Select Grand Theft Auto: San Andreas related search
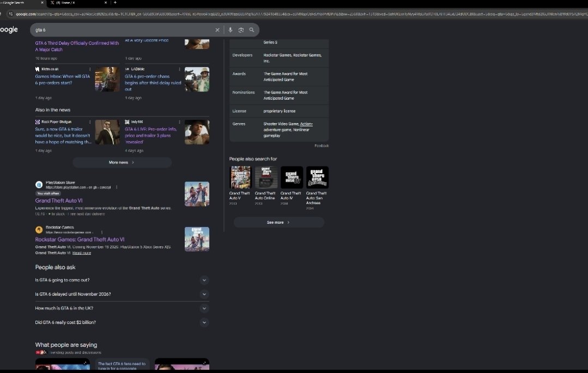This screenshot has height=373, width=588. coord(317,188)
